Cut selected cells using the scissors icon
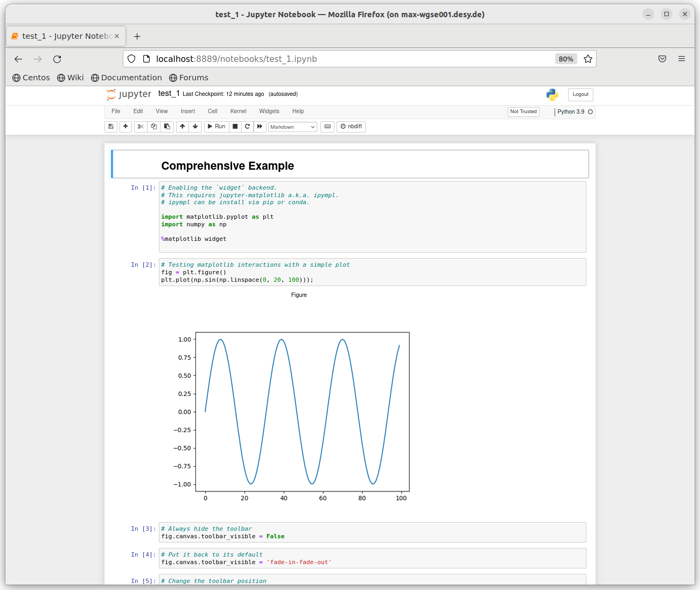Screen dimensions: 700x590 point(141,127)
